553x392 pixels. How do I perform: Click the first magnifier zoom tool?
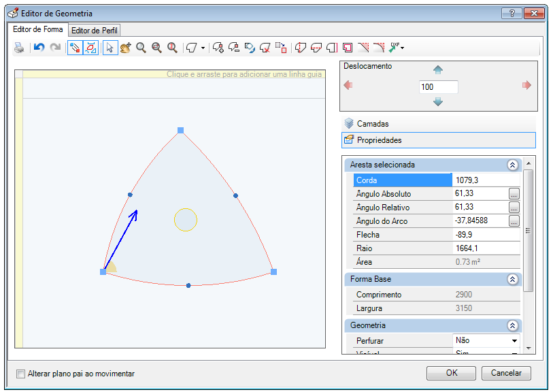coord(141,48)
